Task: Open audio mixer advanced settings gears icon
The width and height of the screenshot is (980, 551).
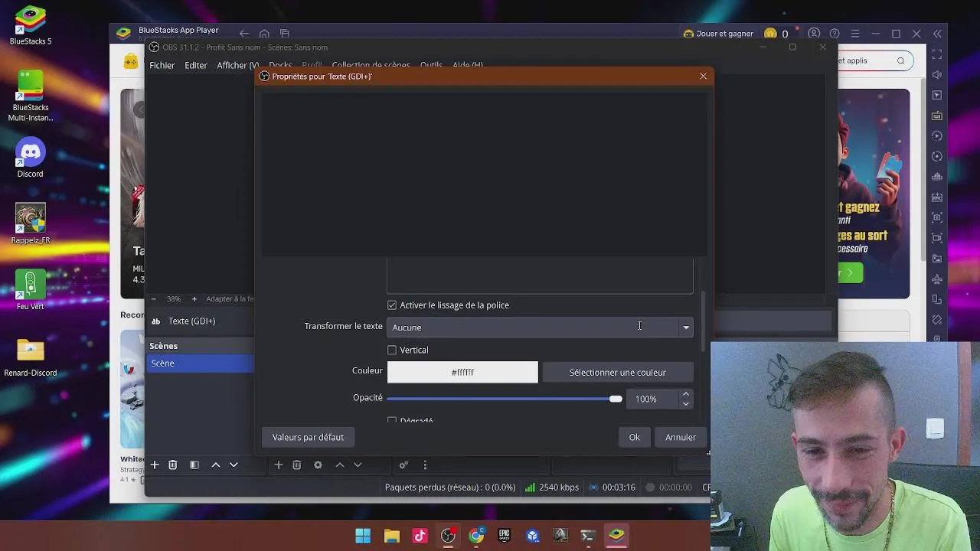Action: (403, 465)
